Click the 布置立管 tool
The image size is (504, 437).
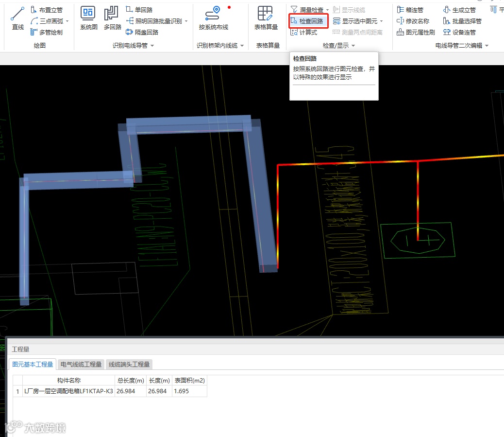47,10
